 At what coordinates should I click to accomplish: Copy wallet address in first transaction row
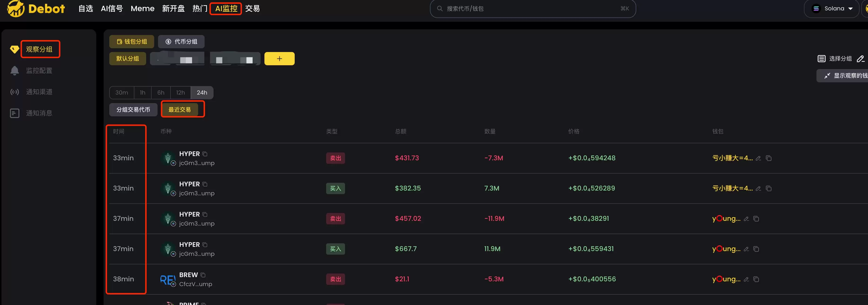coord(769,158)
